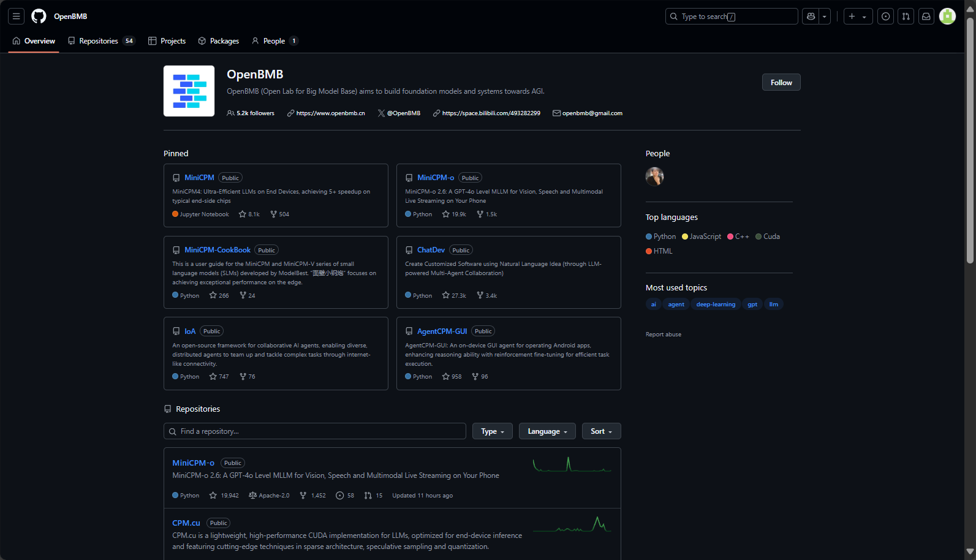Image resolution: width=976 pixels, height=560 pixels.
Task: View IoA 76 forks
Action: [x=248, y=377]
